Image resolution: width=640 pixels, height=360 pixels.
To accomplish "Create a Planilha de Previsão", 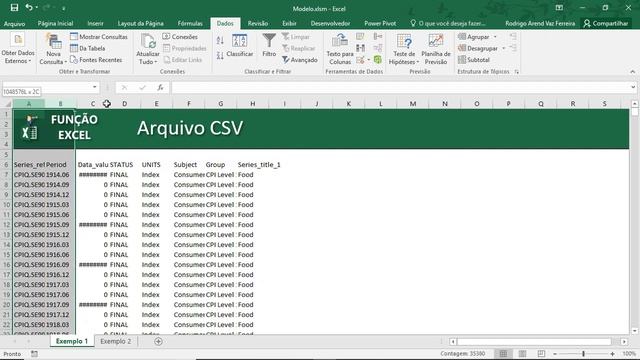I will click(x=436, y=49).
